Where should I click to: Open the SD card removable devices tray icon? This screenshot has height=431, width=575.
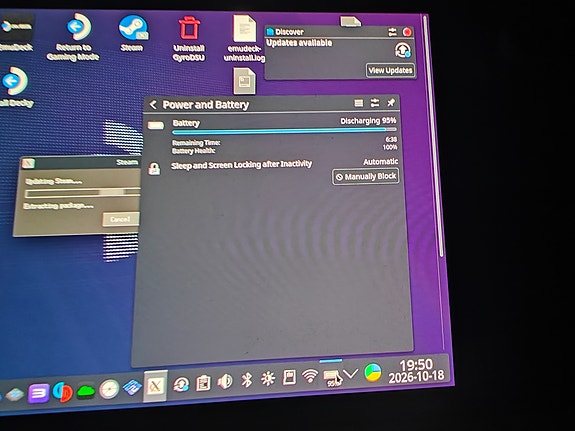point(289,377)
